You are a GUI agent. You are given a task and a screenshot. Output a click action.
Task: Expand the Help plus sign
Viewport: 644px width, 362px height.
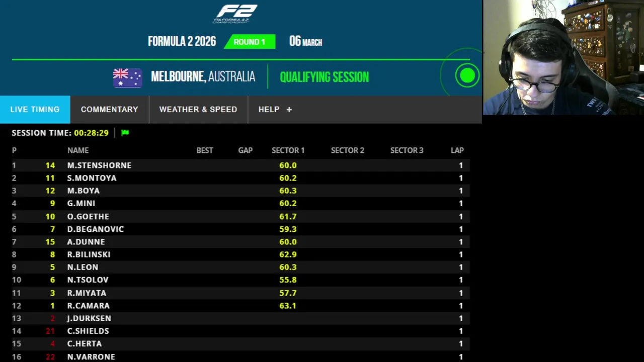pyautogui.click(x=289, y=110)
